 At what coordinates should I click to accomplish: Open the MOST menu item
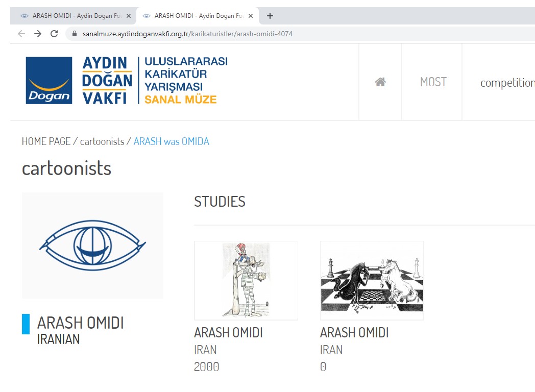[433, 82]
